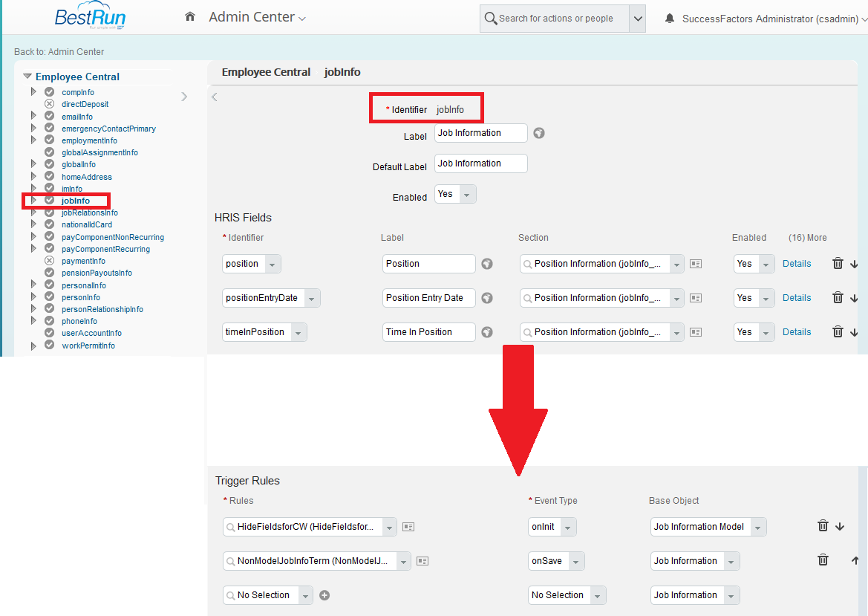The height and width of the screenshot is (616, 868).
Task: Open rule details icon for HideFieldsforCW
Action: pos(408,527)
